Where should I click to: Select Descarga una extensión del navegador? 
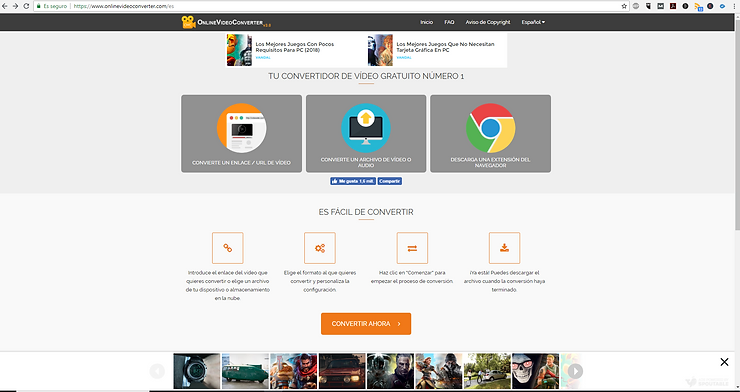490,133
